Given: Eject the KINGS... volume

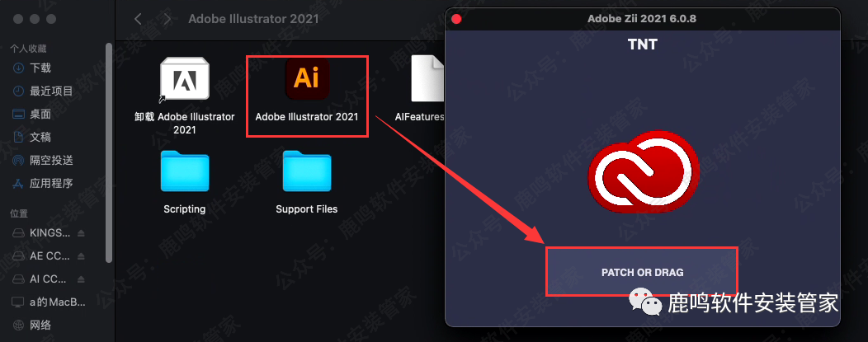Looking at the screenshot, I should 82,233.
